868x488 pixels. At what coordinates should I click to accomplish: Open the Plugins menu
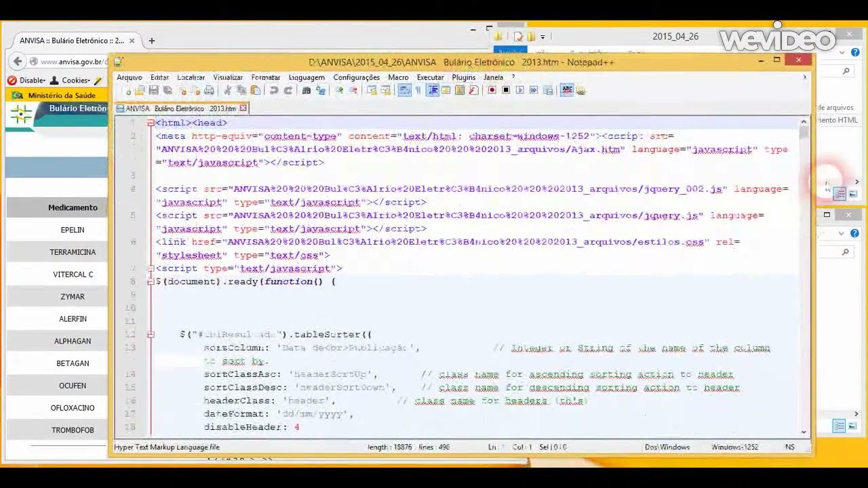(464, 77)
